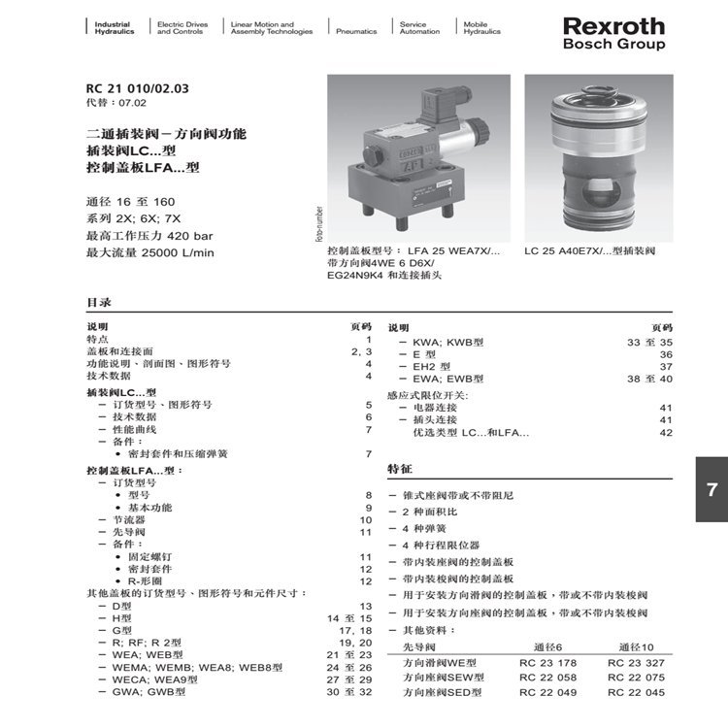Image resolution: width=728 pixels, height=728 pixels.
Task: Open reference RC 22 049 for SED型
Action: (x=547, y=692)
